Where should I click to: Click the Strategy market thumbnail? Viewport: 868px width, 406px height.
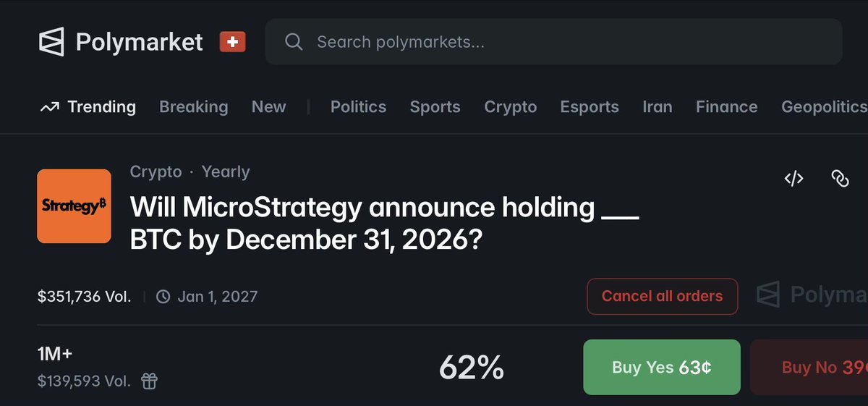click(x=74, y=206)
